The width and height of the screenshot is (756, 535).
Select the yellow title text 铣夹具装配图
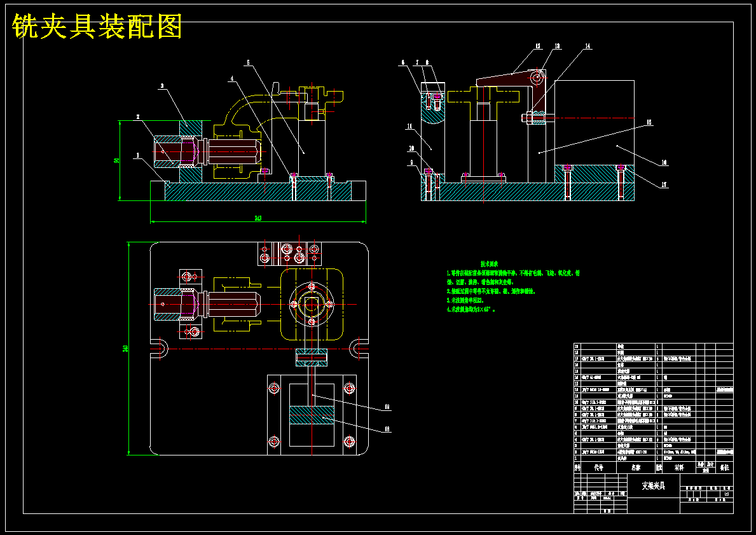[97, 26]
